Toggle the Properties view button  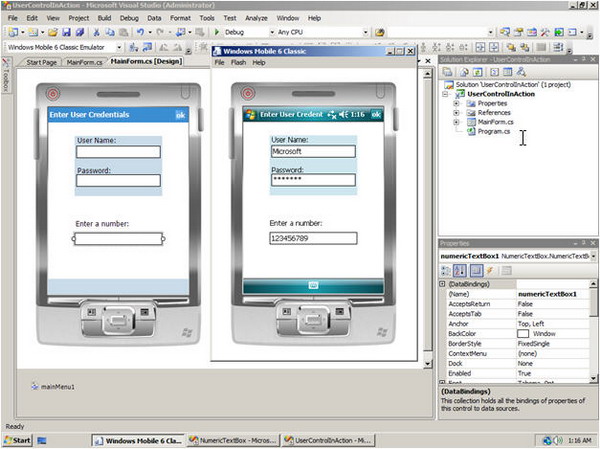coord(476,271)
